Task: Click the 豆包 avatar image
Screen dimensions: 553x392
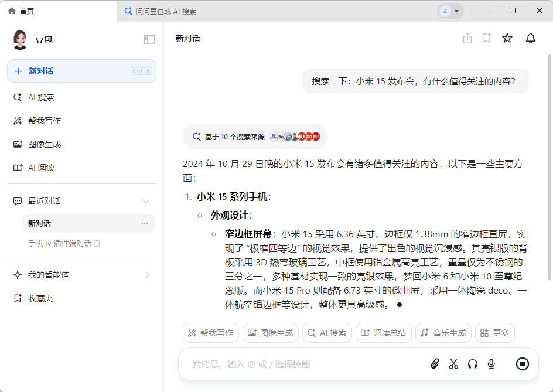Action: tap(20, 39)
